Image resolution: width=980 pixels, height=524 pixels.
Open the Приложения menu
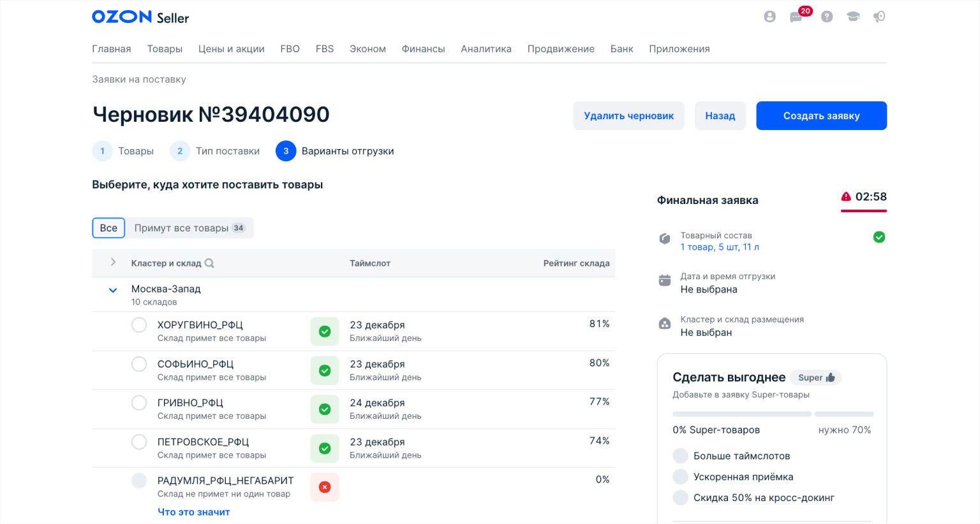679,49
